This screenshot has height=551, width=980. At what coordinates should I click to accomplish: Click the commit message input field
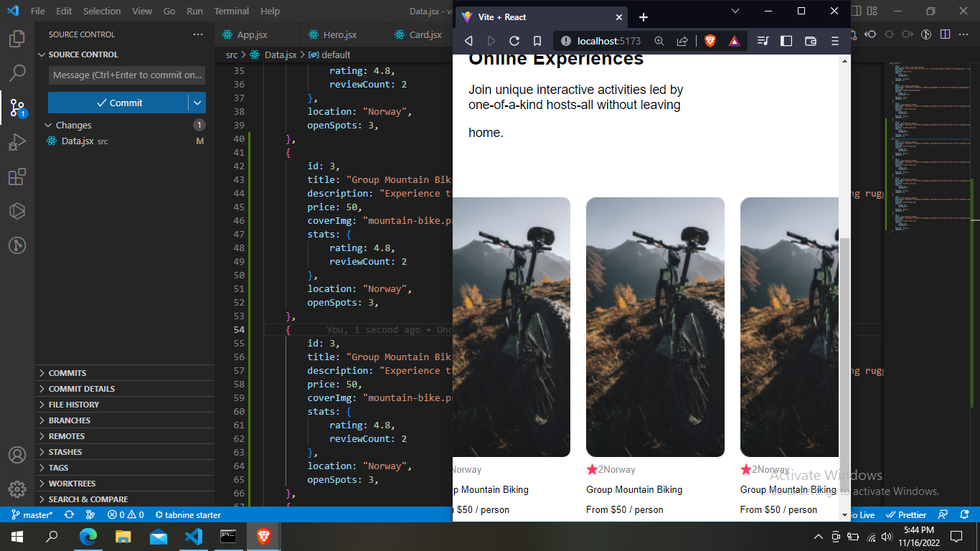point(127,75)
